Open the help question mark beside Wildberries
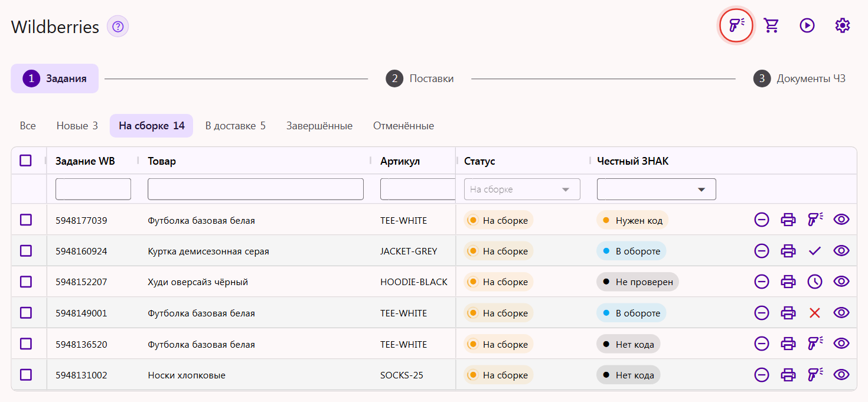Viewport: 868px width, 402px height. tap(118, 27)
